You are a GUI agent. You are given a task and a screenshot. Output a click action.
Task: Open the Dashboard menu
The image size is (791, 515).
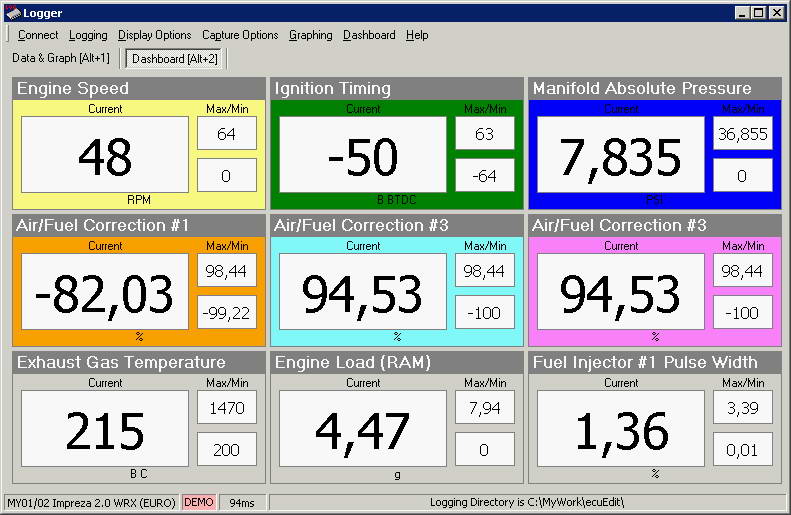pos(369,35)
